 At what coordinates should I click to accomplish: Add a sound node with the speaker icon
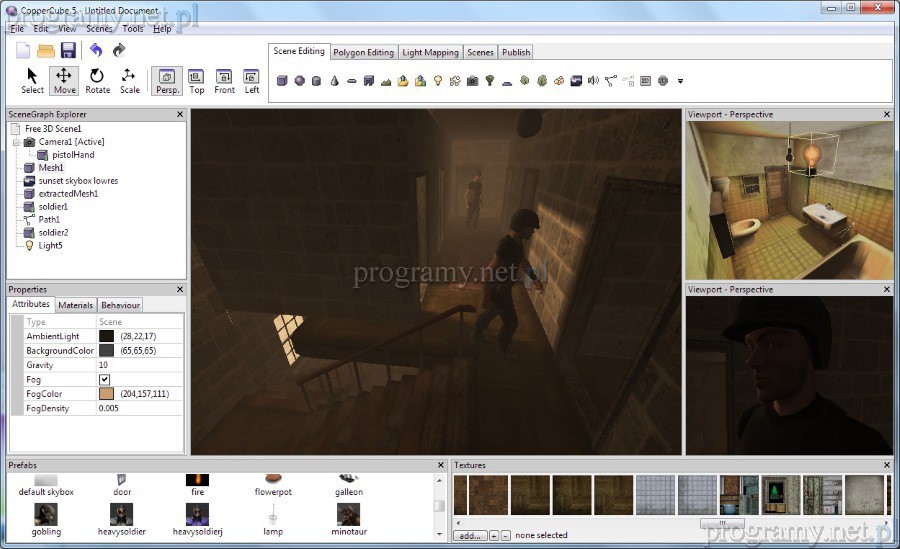click(593, 81)
